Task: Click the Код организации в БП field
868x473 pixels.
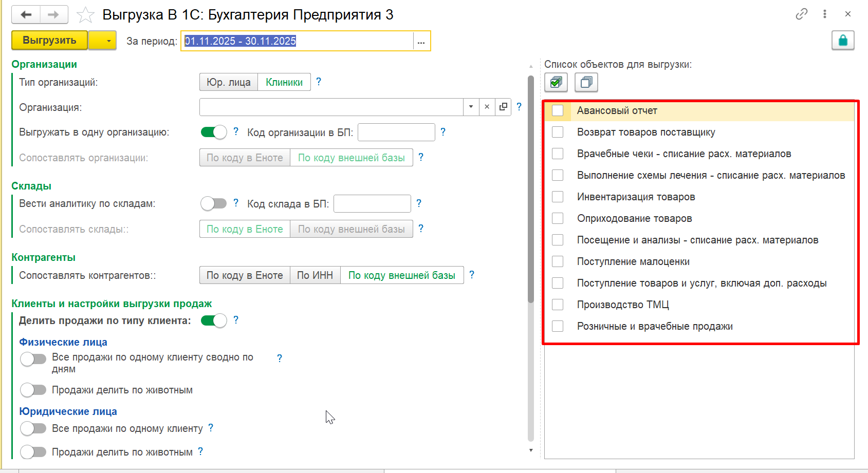Action: click(x=396, y=133)
